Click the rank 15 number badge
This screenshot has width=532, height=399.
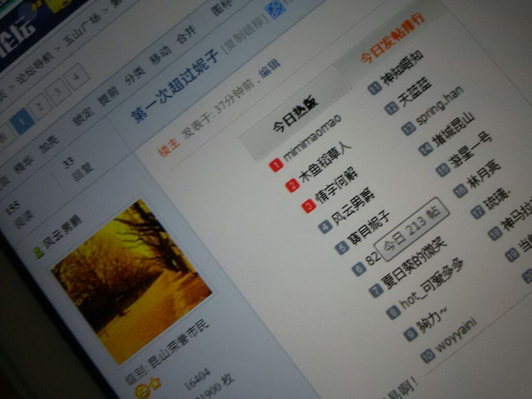pyautogui.click(x=443, y=170)
